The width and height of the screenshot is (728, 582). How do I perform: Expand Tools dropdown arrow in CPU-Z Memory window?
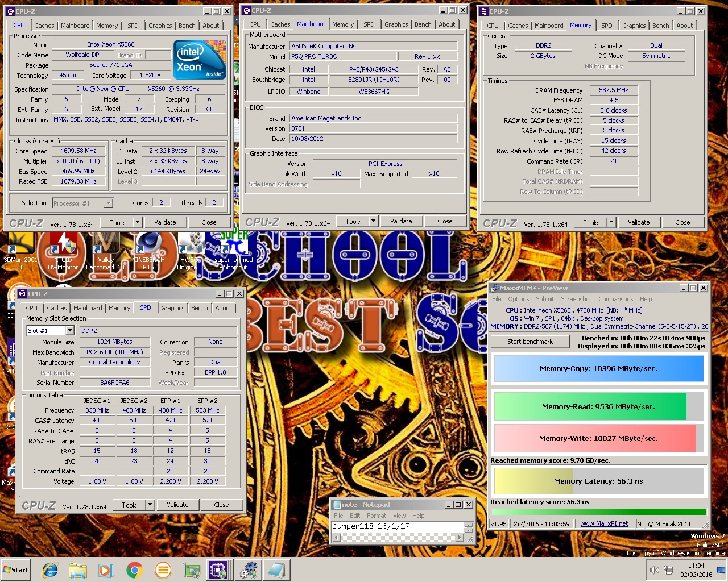(x=611, y=222)
